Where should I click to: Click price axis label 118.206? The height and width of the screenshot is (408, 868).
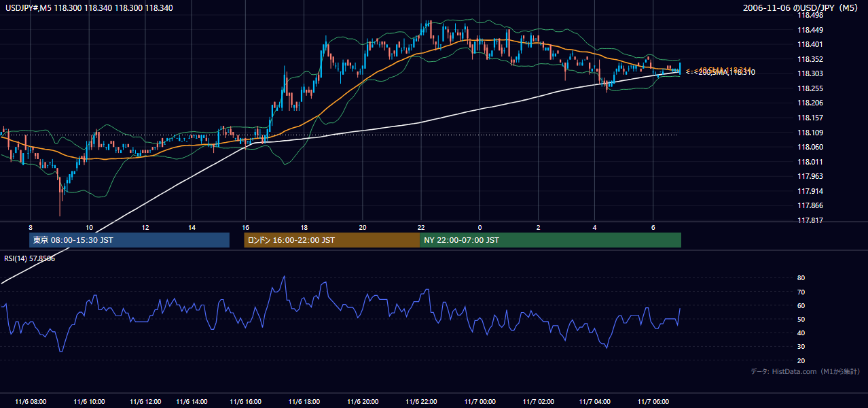pyautogui.click(x=810, y=103)
